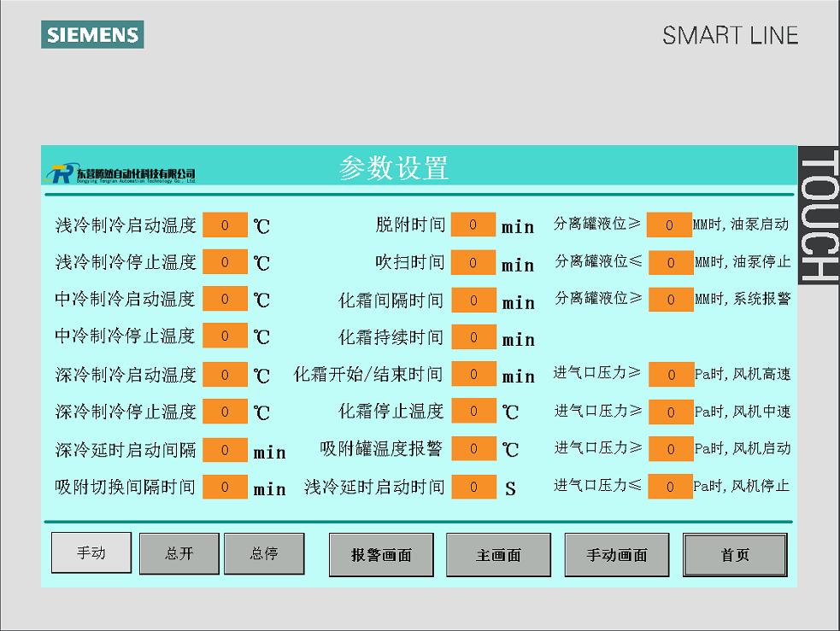Set the 中冷制冷启动温度 value field

click(x=225, y=299)
